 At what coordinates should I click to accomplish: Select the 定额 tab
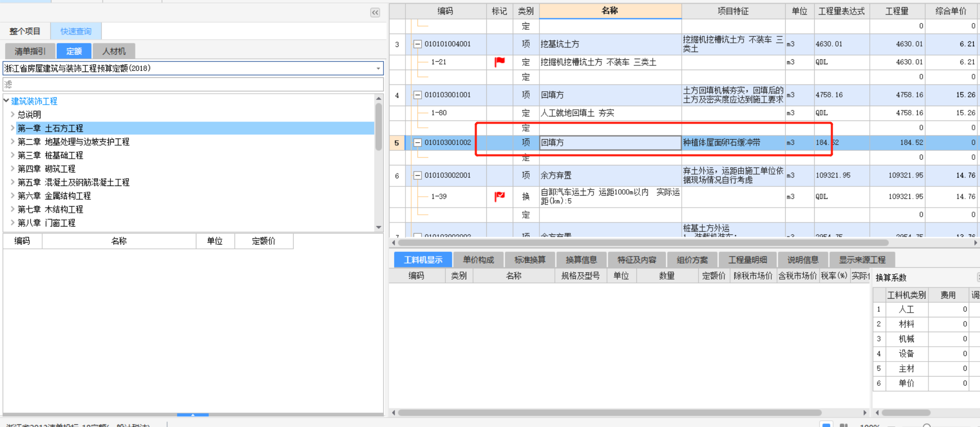(x=74, y=51)
